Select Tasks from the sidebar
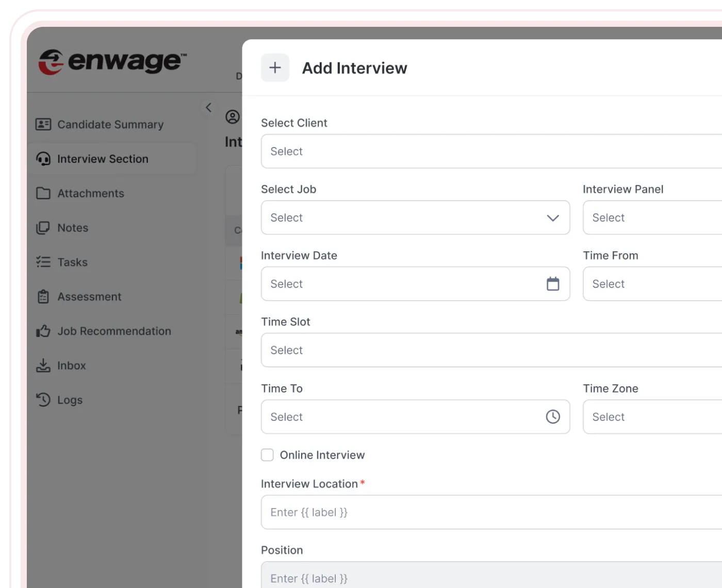This screenshot has height=588, width=722. pos(72,262)
